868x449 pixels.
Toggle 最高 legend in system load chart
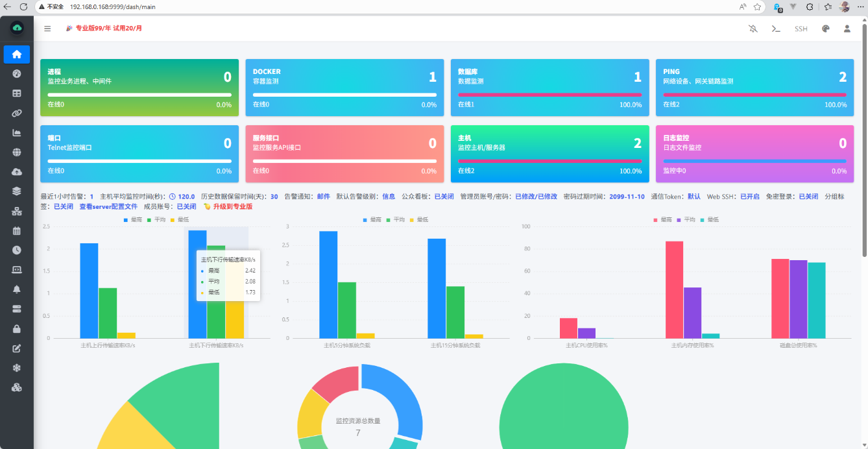[x=372, y=220]
